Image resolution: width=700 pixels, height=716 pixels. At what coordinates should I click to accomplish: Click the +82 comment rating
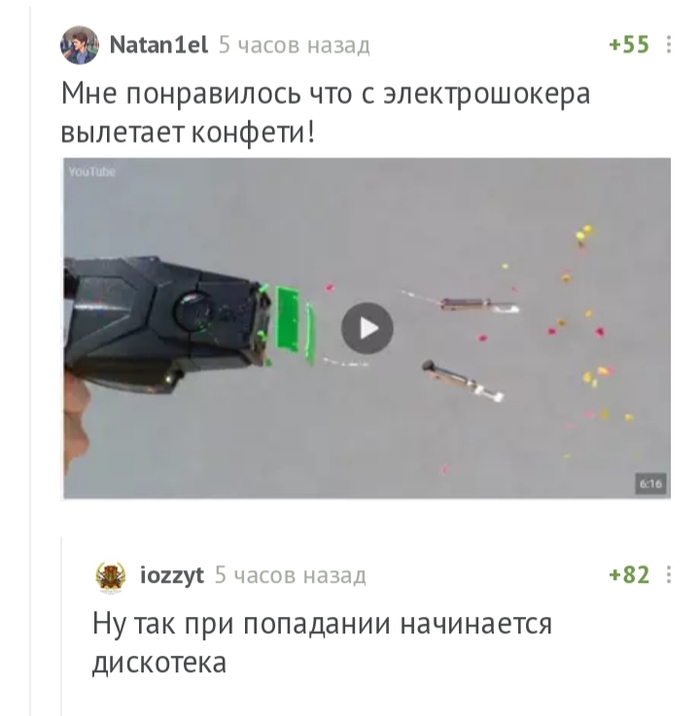(x=629, y=574)
